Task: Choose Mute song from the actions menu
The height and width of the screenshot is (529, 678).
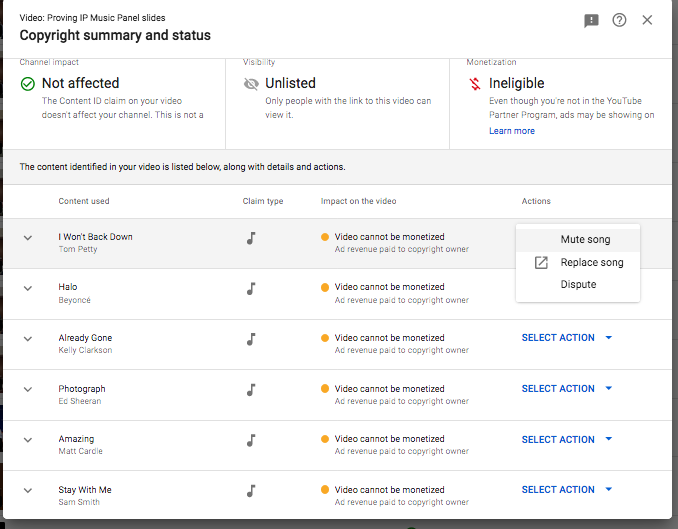Action: pos(585,240)
